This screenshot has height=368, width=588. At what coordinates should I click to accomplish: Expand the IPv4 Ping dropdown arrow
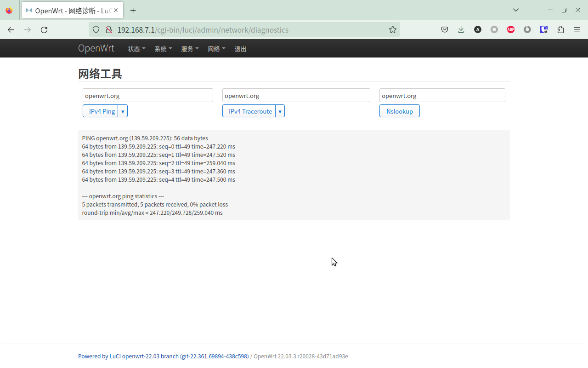click(x=123, y=111)
